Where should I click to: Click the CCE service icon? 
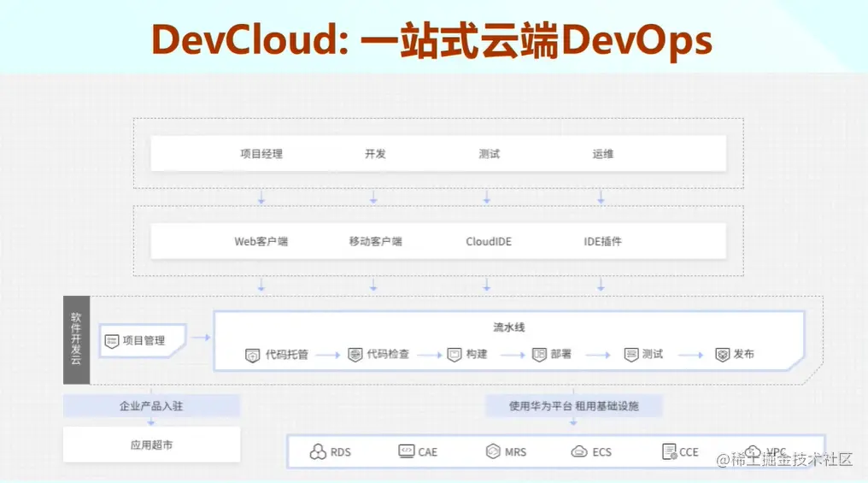coord(669,451)
